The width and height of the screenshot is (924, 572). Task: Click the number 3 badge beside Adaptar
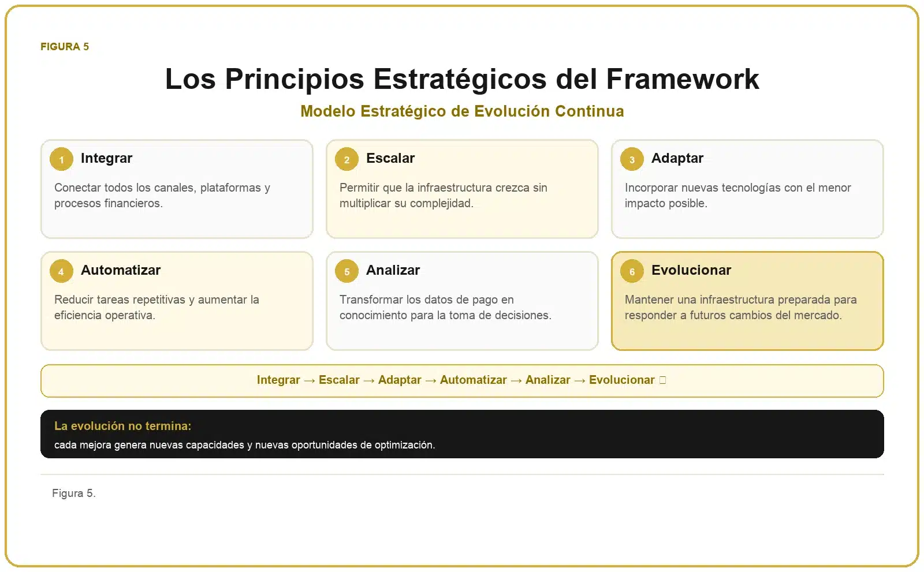[x=632, y=159]
